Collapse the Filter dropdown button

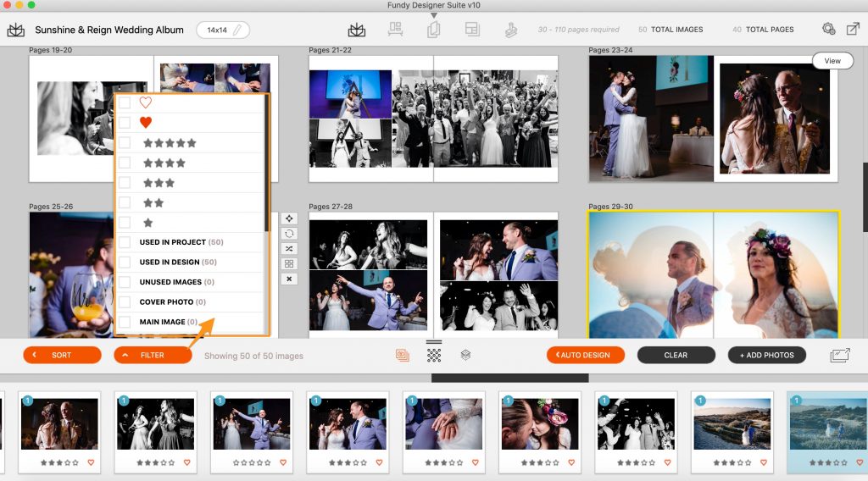coord(153,355)
